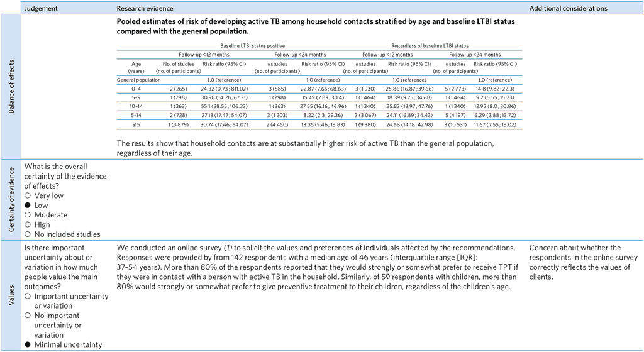Click risk ratio 14.8 (9.82; 22.3)
Image resolution: width=644 pixels, height=352 pixels.
click(x=495, y=89)
